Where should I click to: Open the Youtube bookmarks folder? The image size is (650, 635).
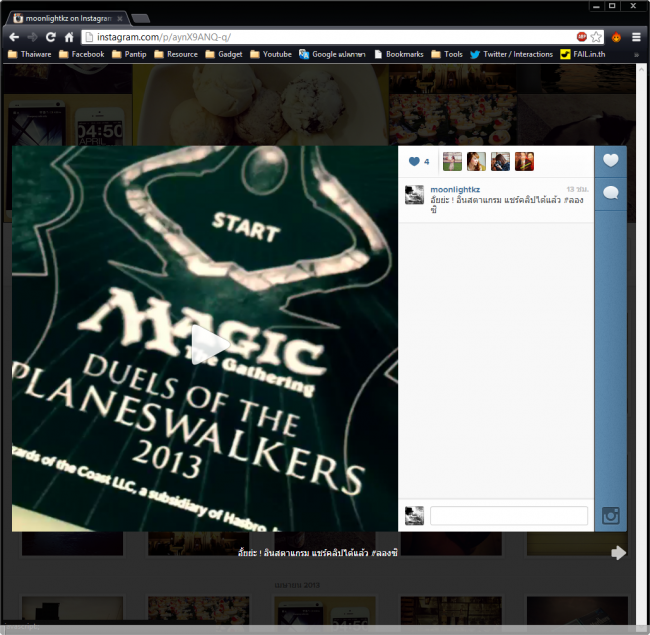[271, 54]
